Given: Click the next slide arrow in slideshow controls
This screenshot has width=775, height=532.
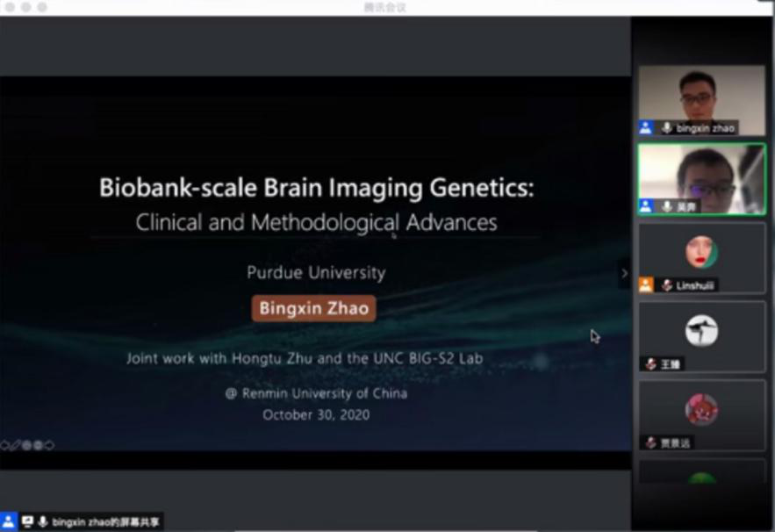Looking at the screenshot, I should [x=49, y=445].
